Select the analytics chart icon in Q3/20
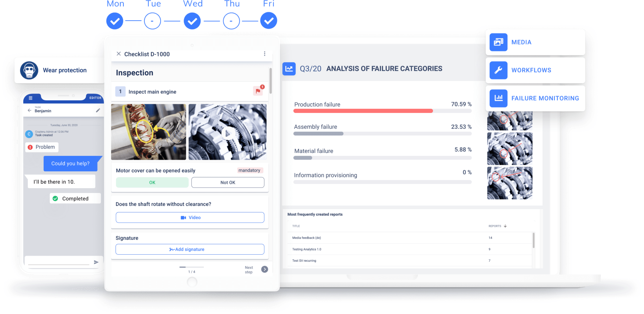The width and height of the screenshot is (644, 314). coord(289,69)
